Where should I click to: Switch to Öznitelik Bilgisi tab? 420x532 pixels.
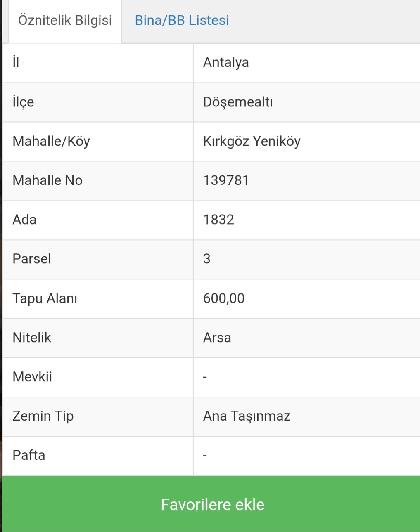click(65, 21)
